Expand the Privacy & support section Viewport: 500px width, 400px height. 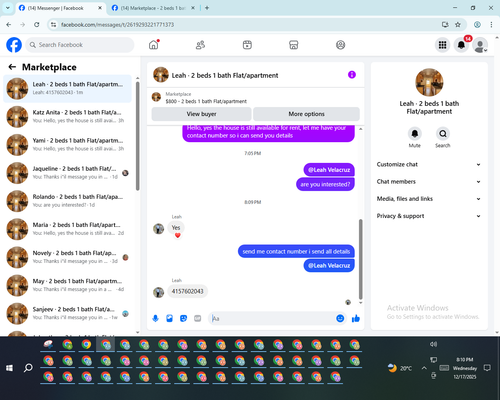click(x=429, y=216)
